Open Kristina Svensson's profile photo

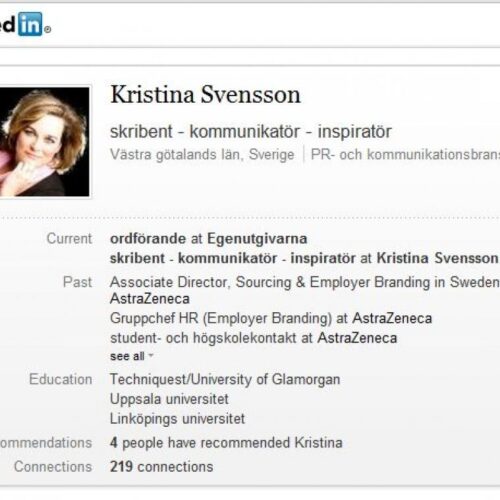click(45, 142)
